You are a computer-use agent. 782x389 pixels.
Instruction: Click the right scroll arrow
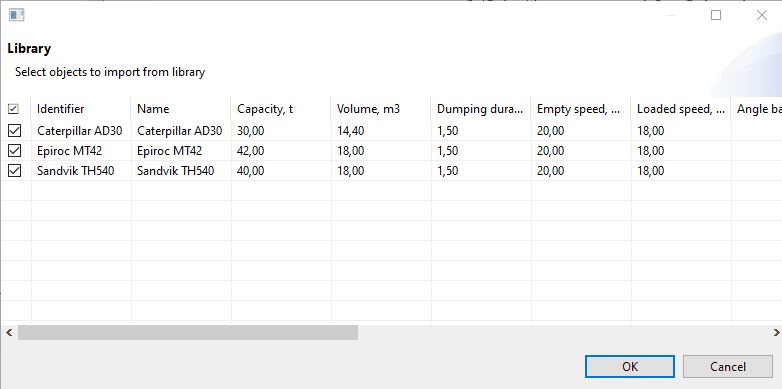[x=776, y=332]
